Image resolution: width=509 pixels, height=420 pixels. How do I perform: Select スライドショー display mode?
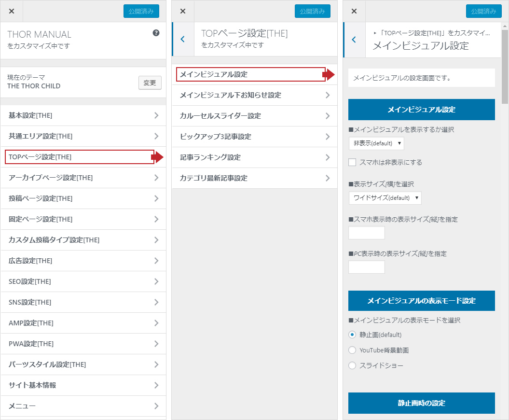pos(352,365)
